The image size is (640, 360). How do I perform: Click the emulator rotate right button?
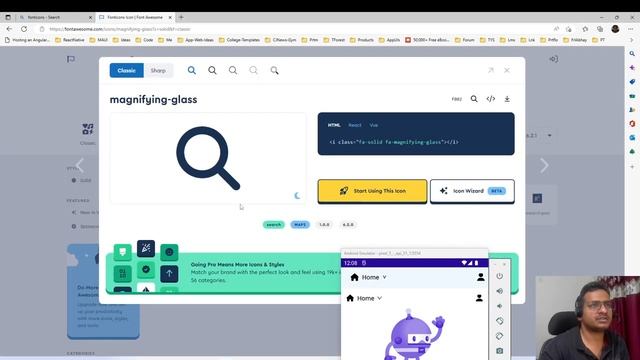pyautogui.click(x=500, y=336)
